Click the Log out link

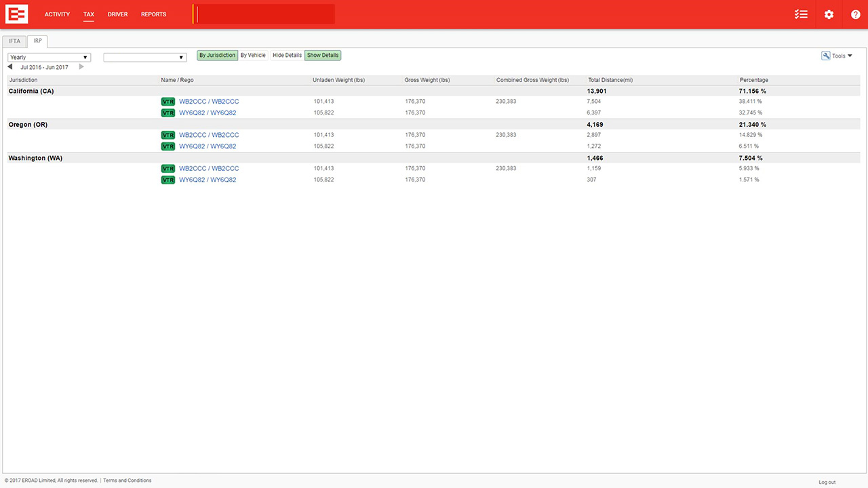pyautogui.click(x=827, y=482)
